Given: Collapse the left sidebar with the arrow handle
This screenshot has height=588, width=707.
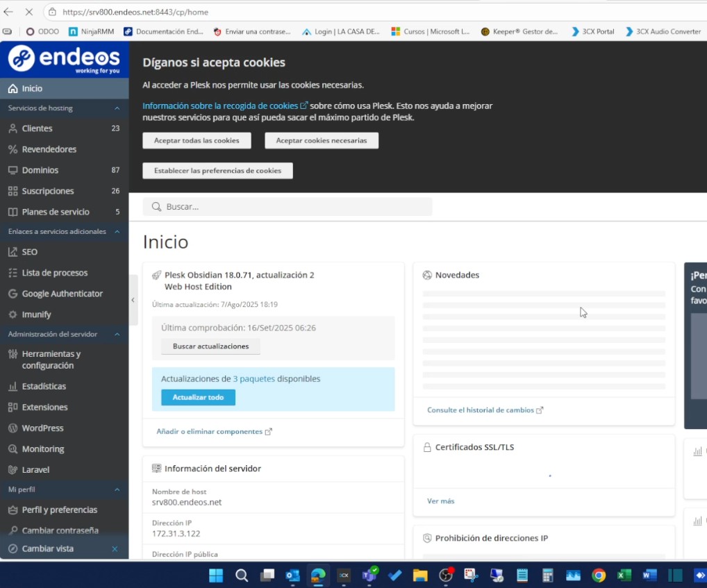Looking at the screenshot, I should [133, 300].
